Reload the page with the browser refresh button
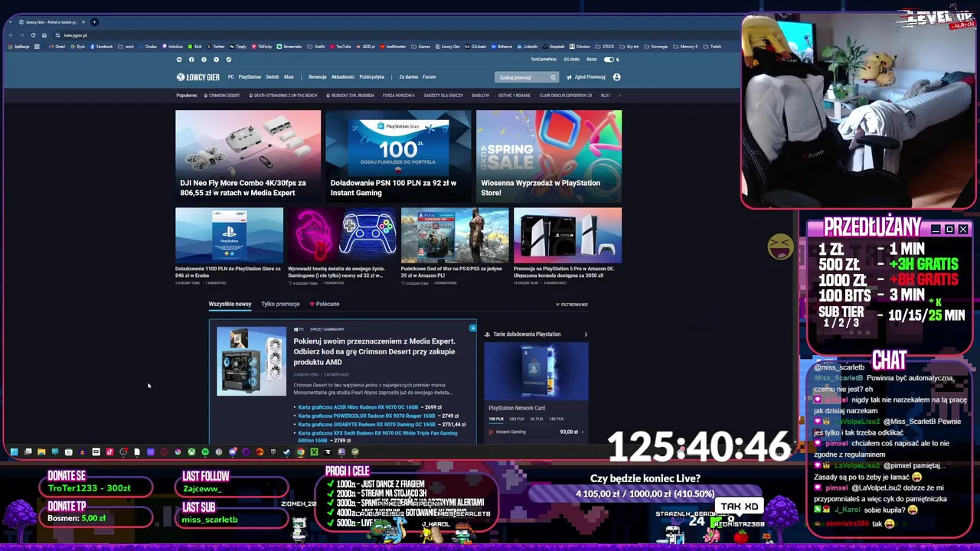 [33, 35]
